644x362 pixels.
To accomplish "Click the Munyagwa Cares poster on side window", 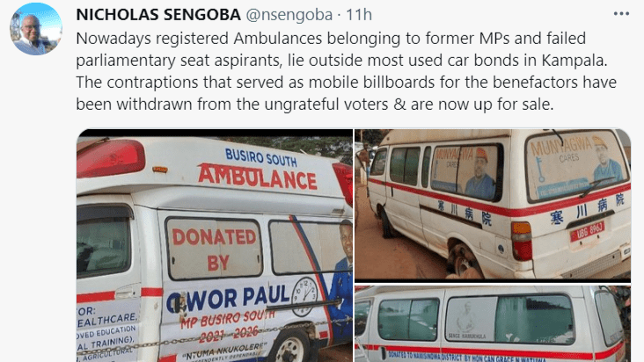I will [x=465, y=171].
